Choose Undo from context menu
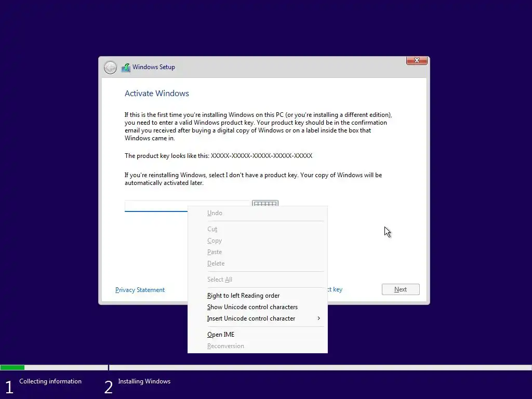This screenshot has height=399, width=532. (x=257, y=213)
